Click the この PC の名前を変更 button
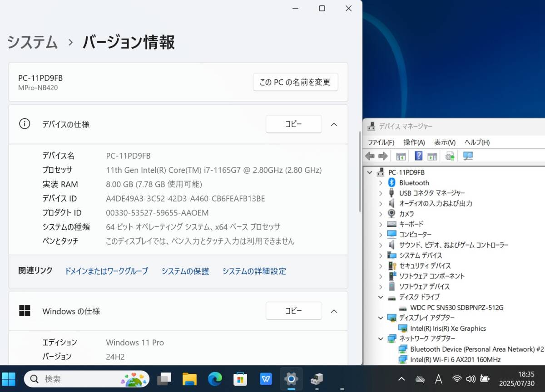The height and width of the screenshot is (392, 545). (x=295, y=82)
